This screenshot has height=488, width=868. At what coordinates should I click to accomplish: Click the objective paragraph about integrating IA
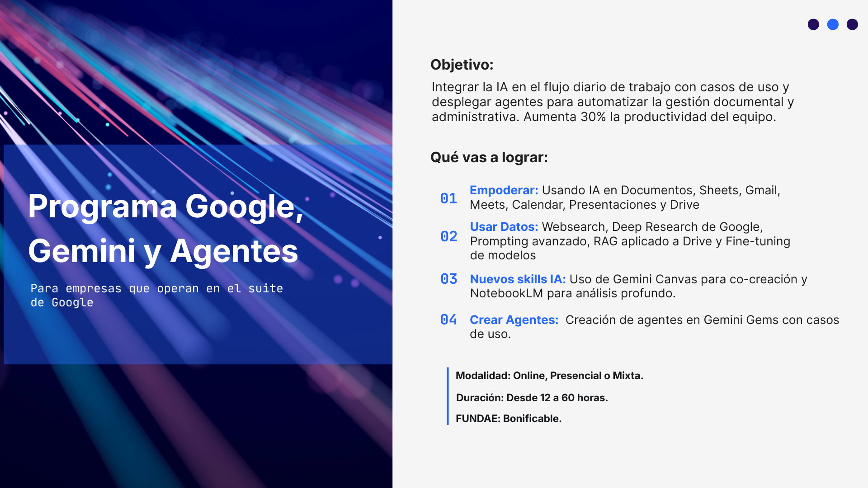(613, 102)
